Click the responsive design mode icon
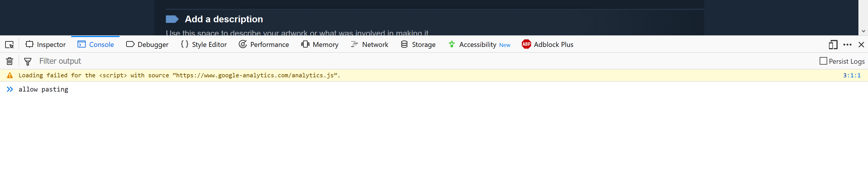The image size is (868, 179). pyautogui.click(x=833, y=45)
